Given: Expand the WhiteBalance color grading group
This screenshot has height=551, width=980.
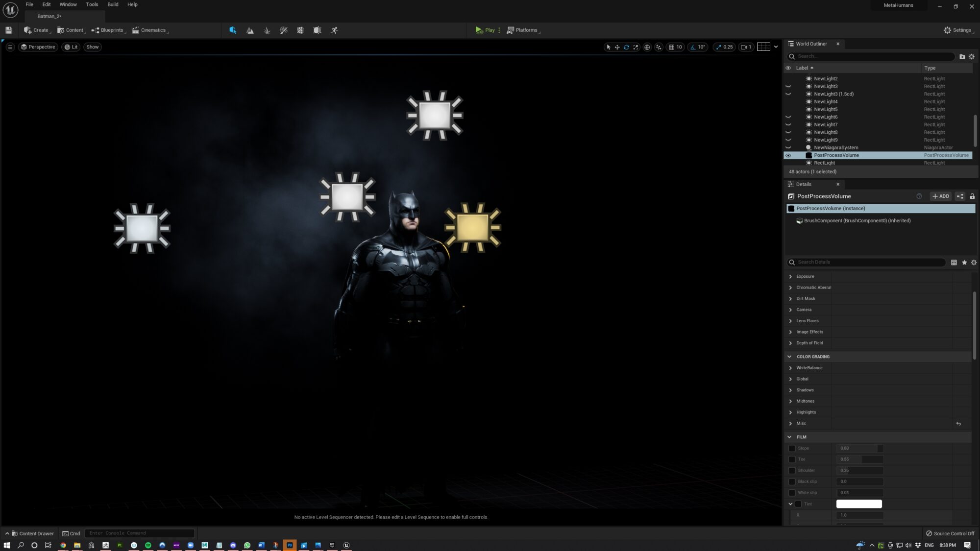Looking at the screenshot, I should pyautogui.click(x=790, y=368).
